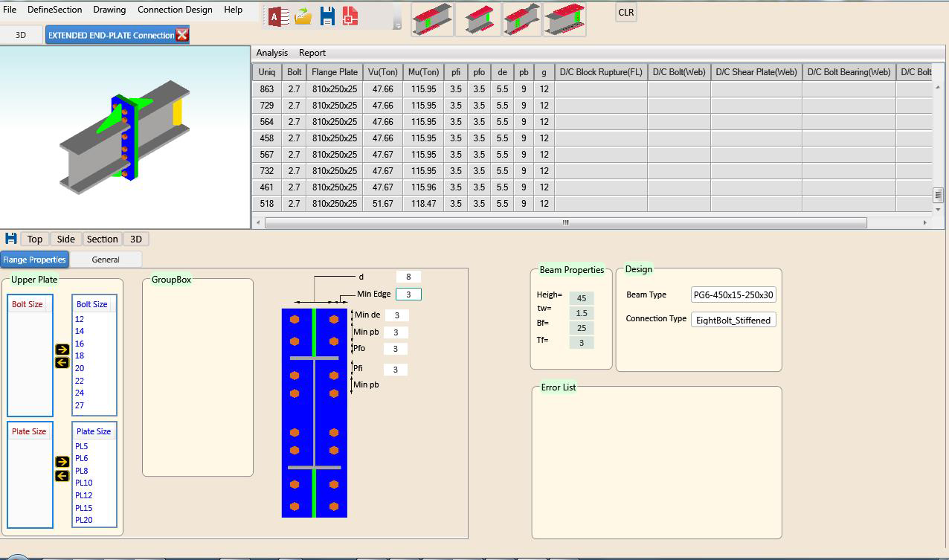949x560 pixels.
Task: Click the small save icon beside Top button
Action: pyautogui.click(x=11, y=239)
